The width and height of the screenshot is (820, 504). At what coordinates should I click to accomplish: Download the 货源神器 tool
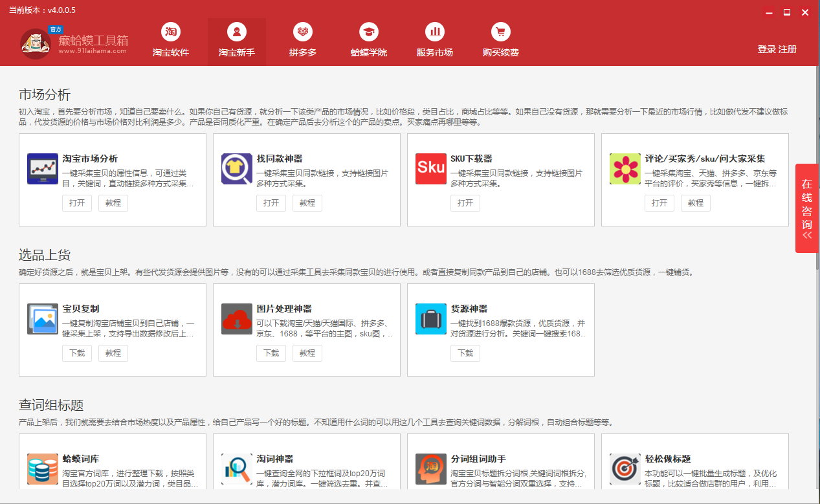[x=465, y=353]
